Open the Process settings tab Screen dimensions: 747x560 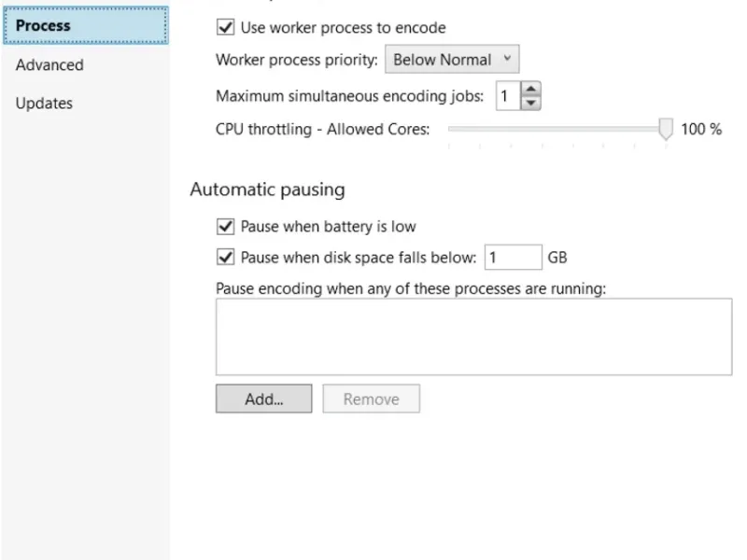44,26
